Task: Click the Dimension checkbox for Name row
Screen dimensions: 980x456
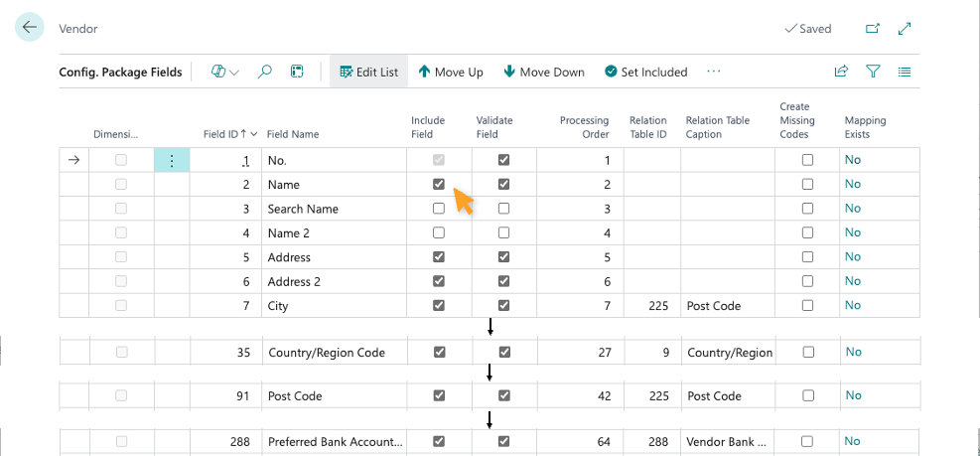Action: tap(121, 184)
